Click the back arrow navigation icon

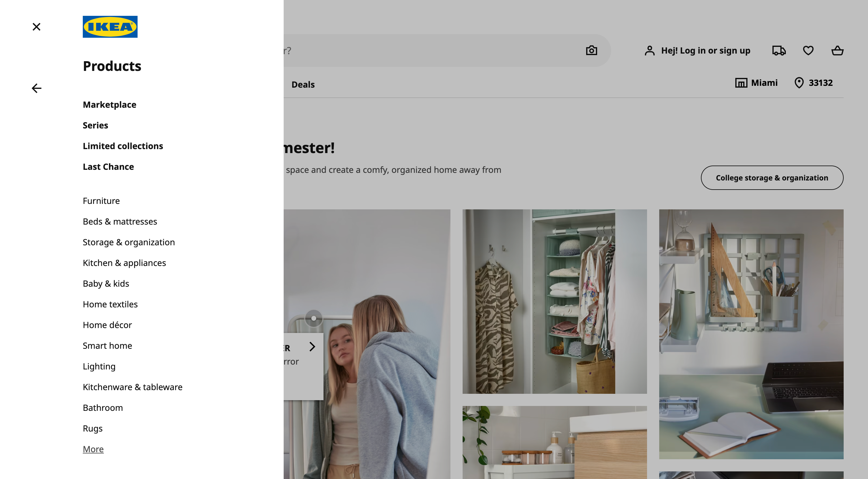point(37,89)
